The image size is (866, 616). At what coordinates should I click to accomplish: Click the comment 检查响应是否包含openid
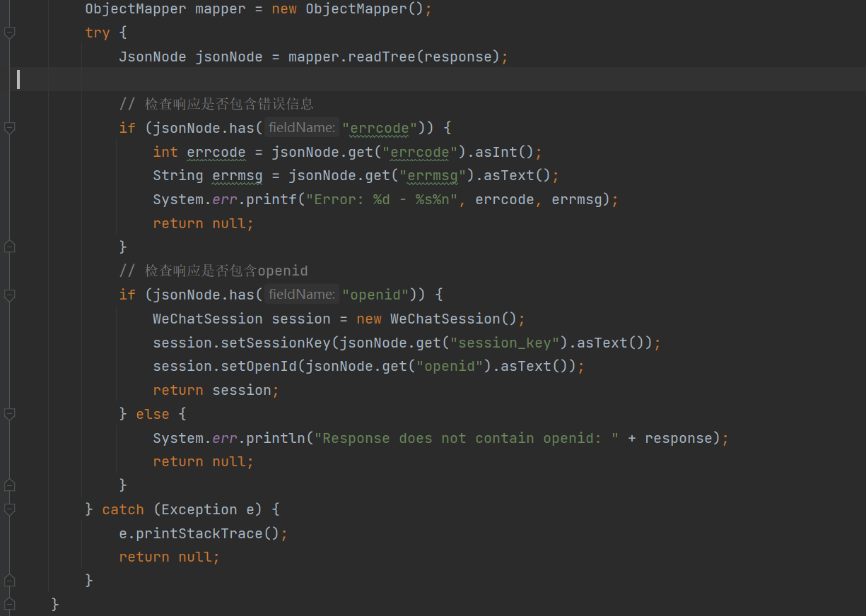(x=213, y=271)
